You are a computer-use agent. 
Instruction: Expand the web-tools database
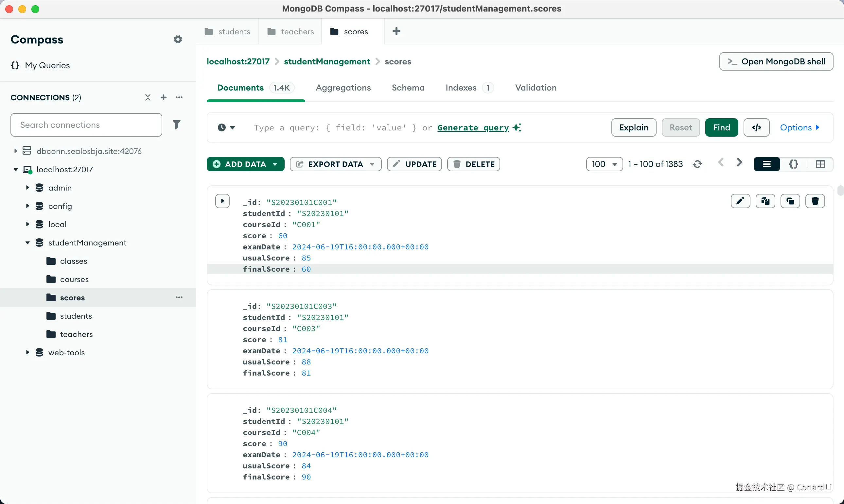tap(27, 353)
